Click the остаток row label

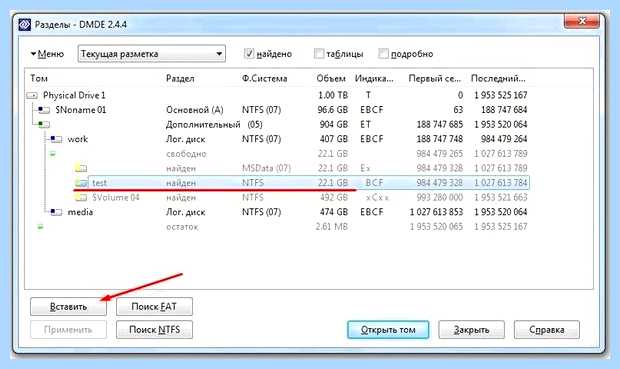(182, 227)
